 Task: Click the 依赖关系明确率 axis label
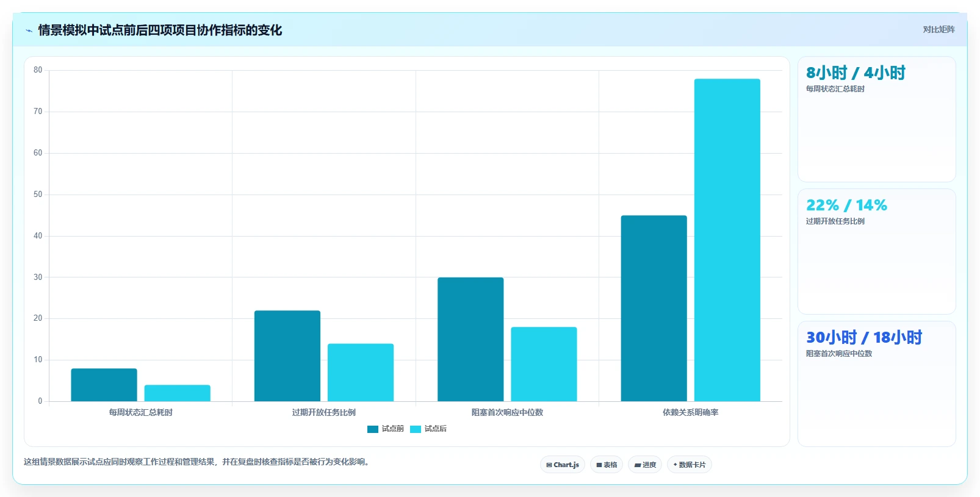pos(691,412)
